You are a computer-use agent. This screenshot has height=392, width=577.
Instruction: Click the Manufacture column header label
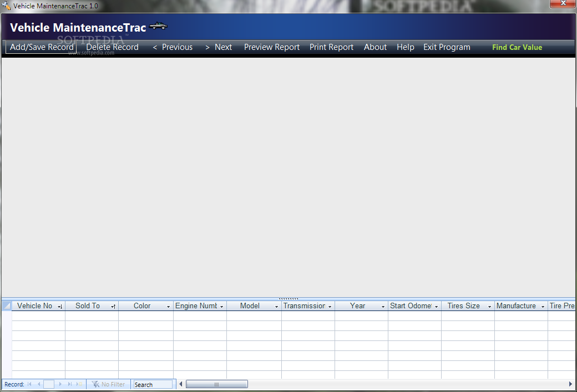pos(516,306)
